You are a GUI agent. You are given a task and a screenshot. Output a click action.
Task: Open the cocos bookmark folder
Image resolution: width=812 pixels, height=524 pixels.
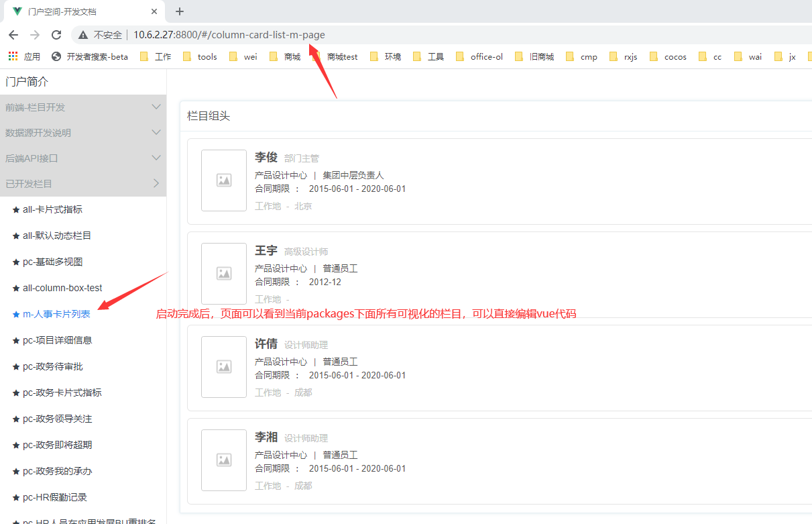[668, 57]
